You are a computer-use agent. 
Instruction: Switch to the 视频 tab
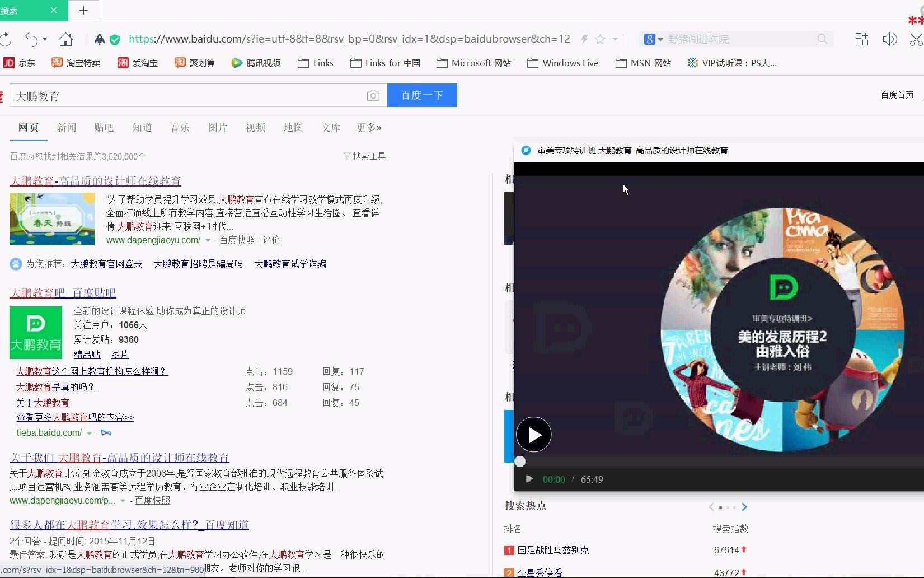click(x=256, y=128)
